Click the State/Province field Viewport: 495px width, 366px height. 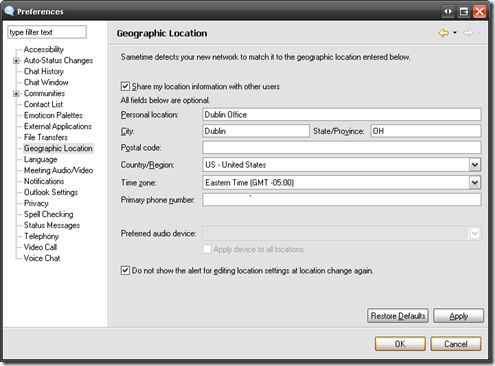coord(426,131)
